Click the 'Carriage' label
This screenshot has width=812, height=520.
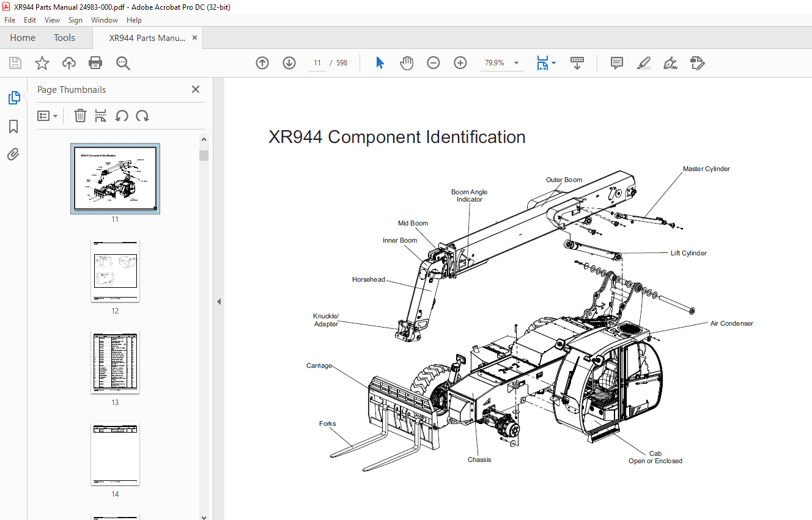coord(319,365)
